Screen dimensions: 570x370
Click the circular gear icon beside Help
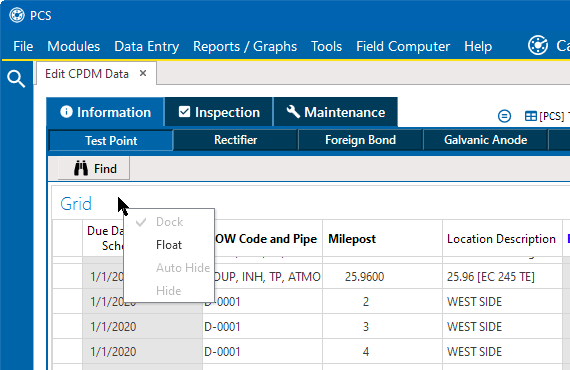coord(538,45)
